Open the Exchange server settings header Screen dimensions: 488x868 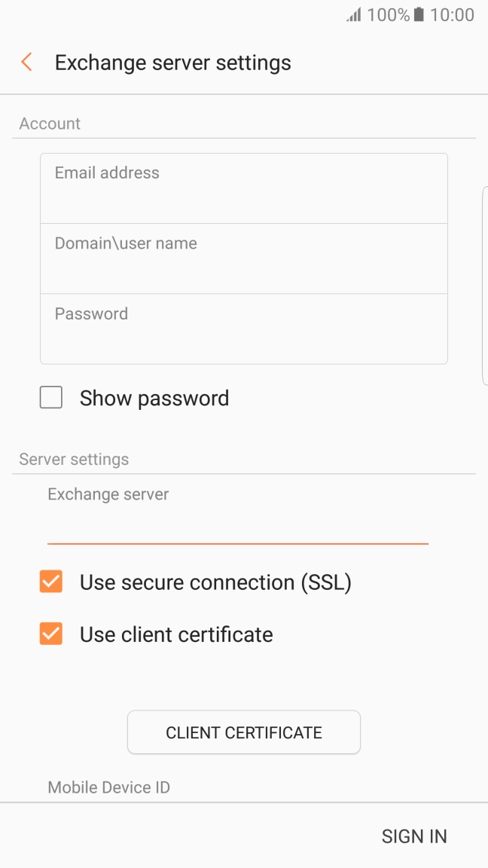172,63
